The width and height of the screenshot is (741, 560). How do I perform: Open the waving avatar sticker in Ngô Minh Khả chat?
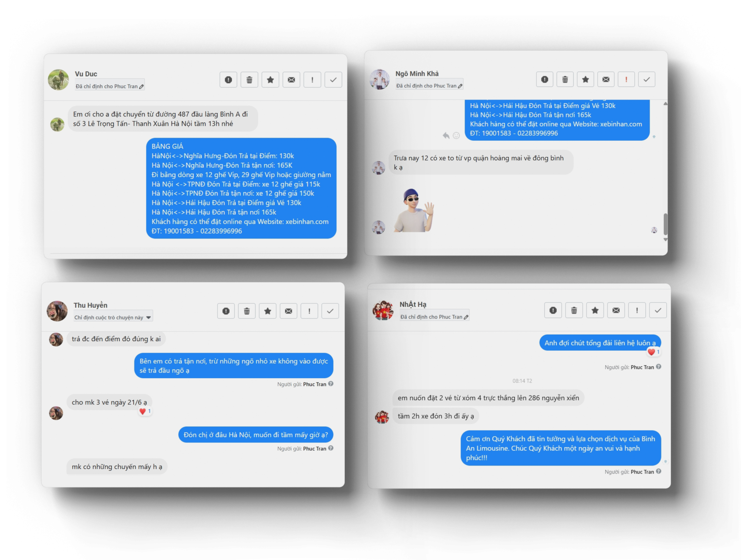414,210
